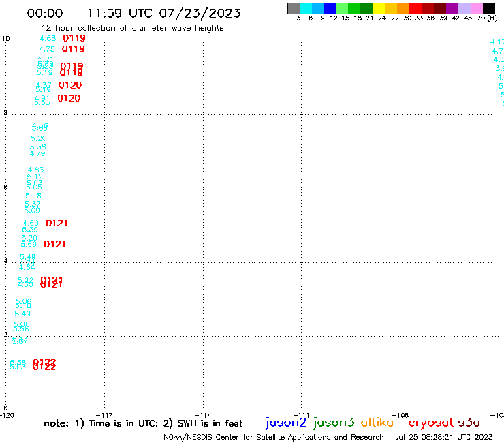This screenshot has height=443, width=504.
Task: Pick the bright red legend swatch
Action: click(x=415, y=8)
